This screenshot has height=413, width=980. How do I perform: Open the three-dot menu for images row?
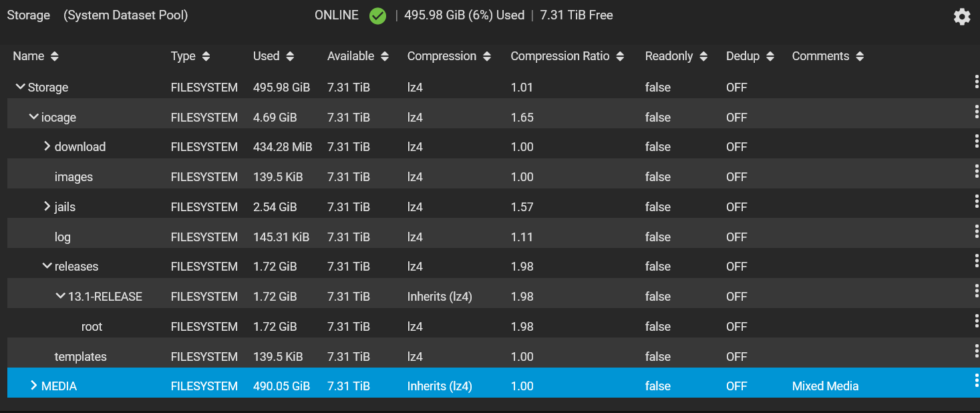[x=976, y=172]
